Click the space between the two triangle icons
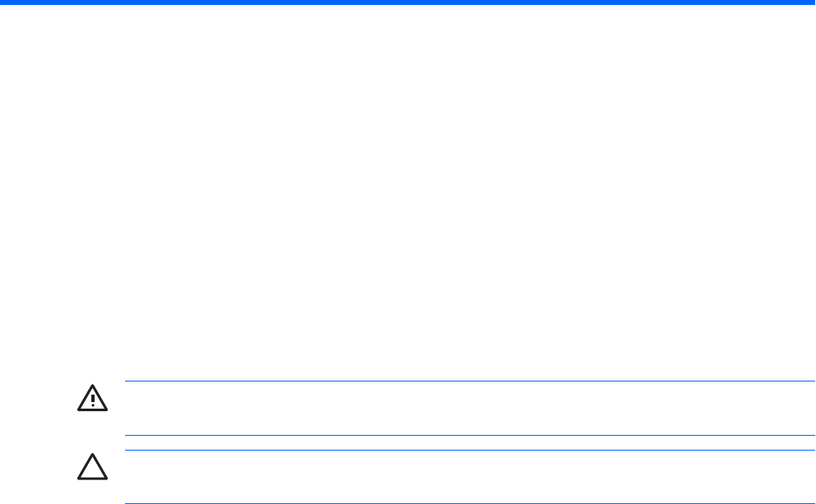 tap(93, 432)
